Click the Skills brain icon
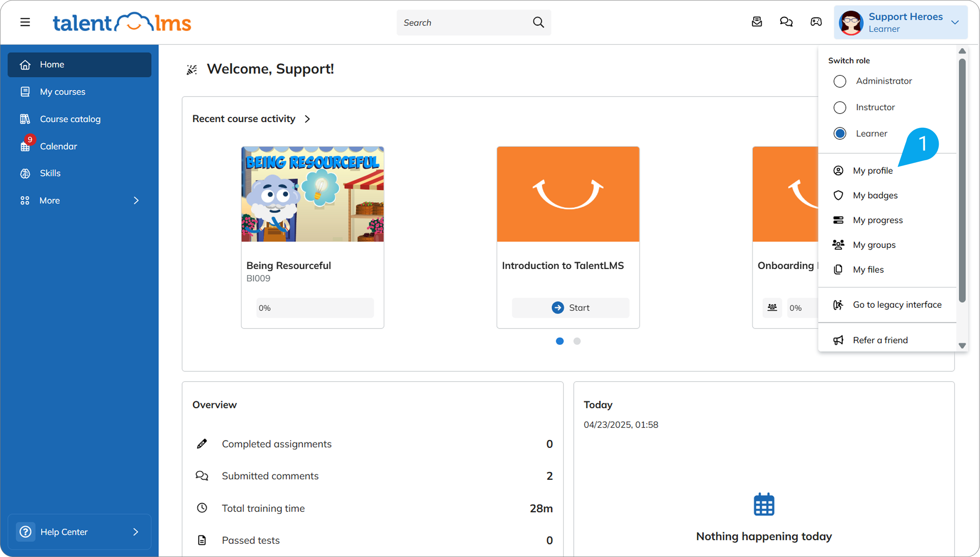Screen dimensions: 980x557 tap(25, 173)
